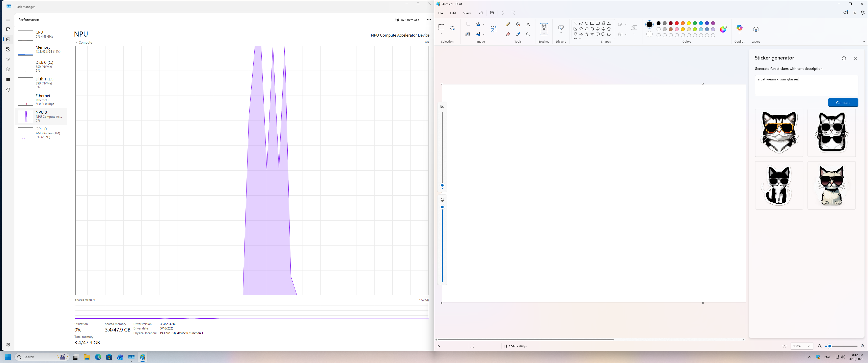Select GPU 0 in performance list
The height and width of the screenshot is (363, 868).
point(41,133)
